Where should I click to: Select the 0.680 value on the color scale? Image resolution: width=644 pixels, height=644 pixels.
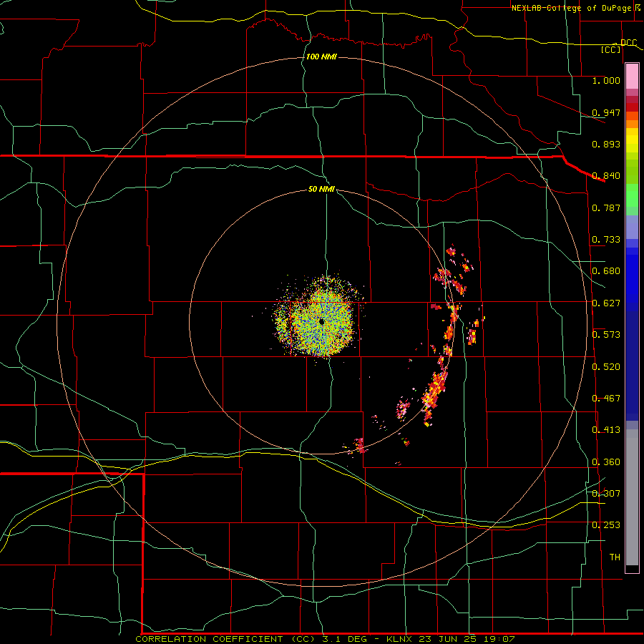pyautogui.click(x=606, y=271)
